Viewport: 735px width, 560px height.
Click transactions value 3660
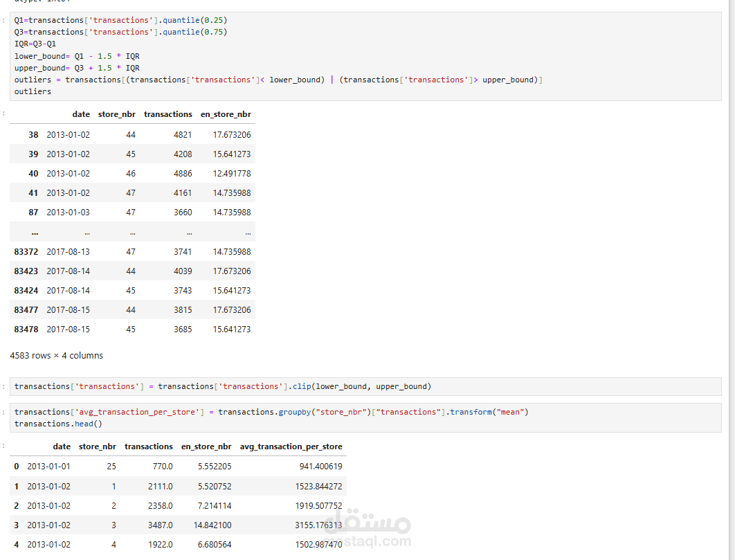point(183,213)
